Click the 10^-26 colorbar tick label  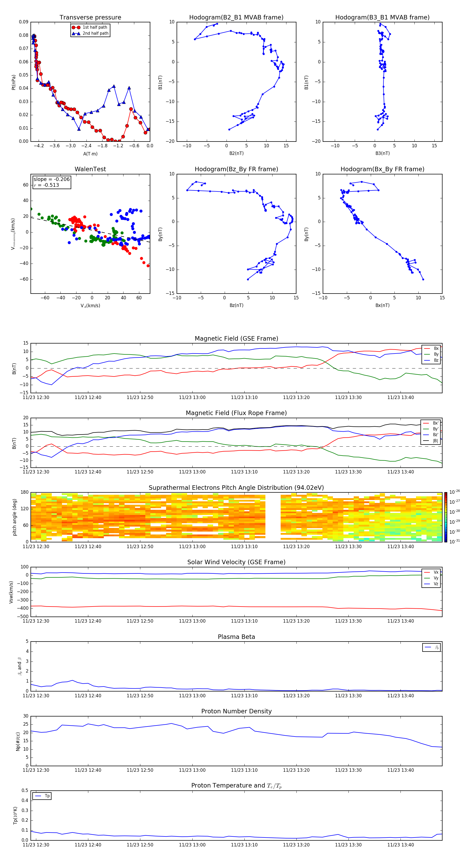click(455, 492)
